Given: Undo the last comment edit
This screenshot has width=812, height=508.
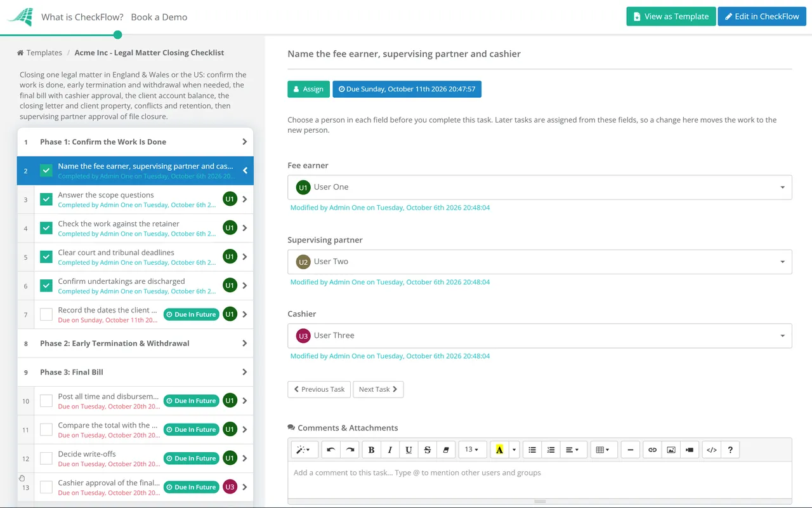Looking at the screenshot, I should (331, 450).
